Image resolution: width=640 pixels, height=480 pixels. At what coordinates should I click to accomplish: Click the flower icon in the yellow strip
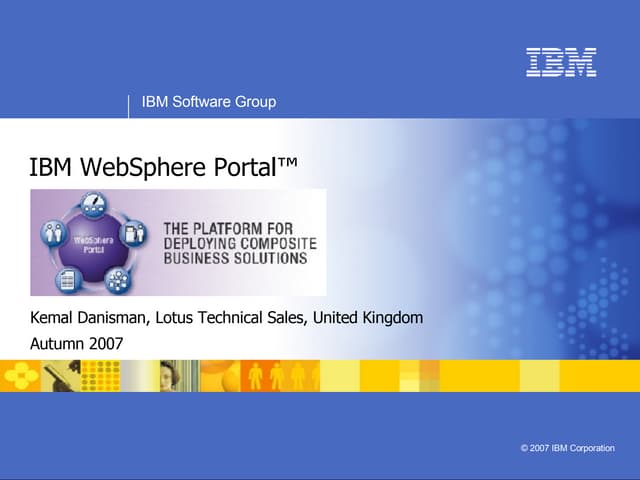[20, 375]
